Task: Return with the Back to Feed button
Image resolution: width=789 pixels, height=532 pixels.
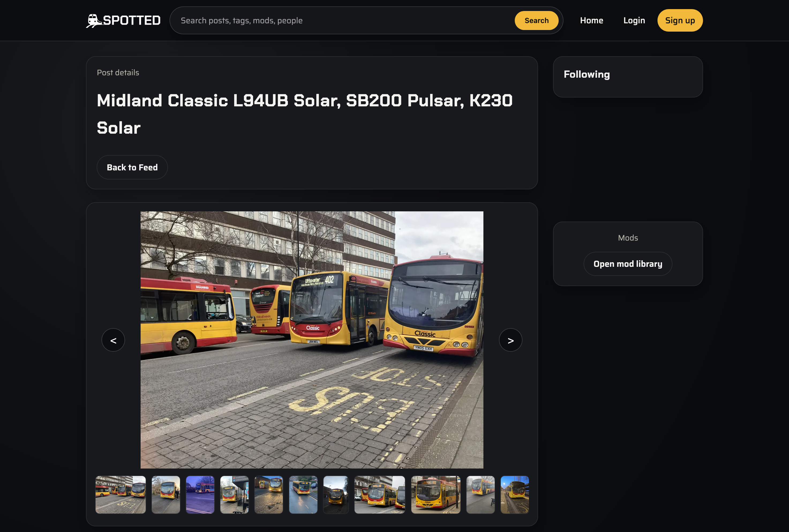Action: coord(132,167)
